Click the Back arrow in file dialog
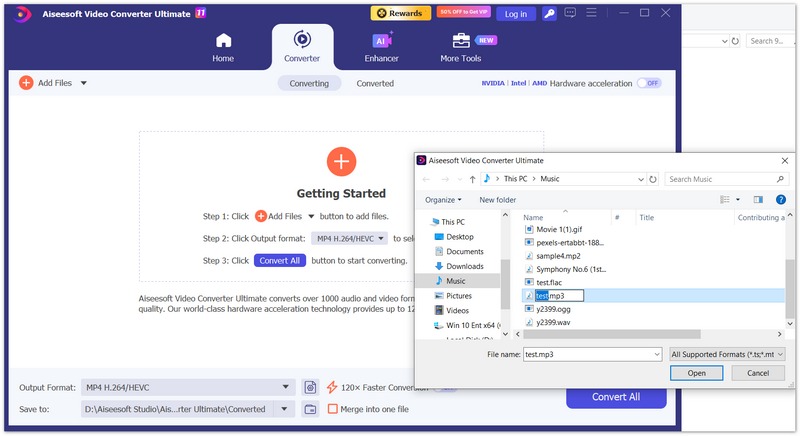Viewport: 800px width, 436px height. (x=427, y=179)
